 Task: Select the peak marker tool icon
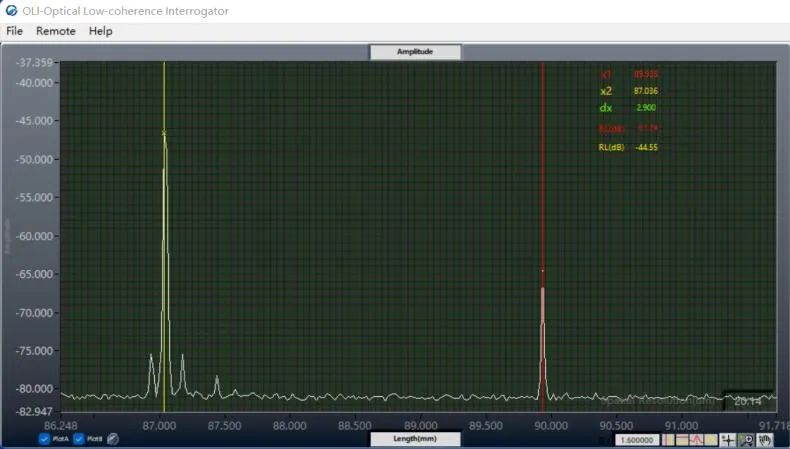tap(695, 440)
